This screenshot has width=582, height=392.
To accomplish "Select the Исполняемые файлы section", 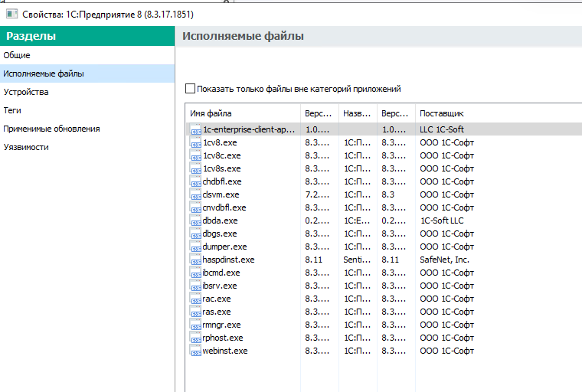I will click(x=87, y=73).
